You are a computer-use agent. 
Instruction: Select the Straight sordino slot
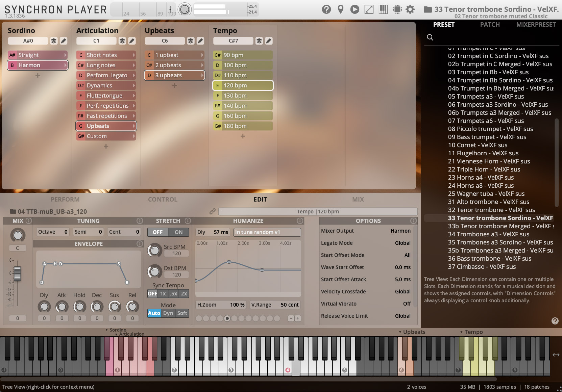[x=38, y=55]
